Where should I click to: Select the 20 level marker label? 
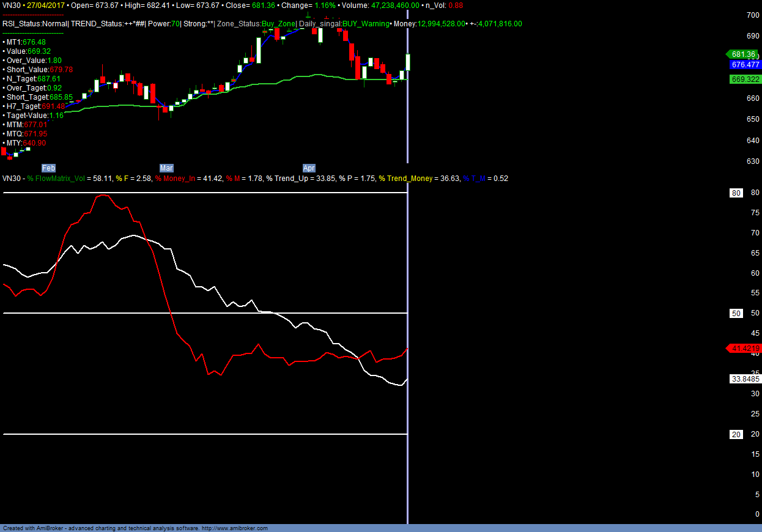[x=737, y=434]
